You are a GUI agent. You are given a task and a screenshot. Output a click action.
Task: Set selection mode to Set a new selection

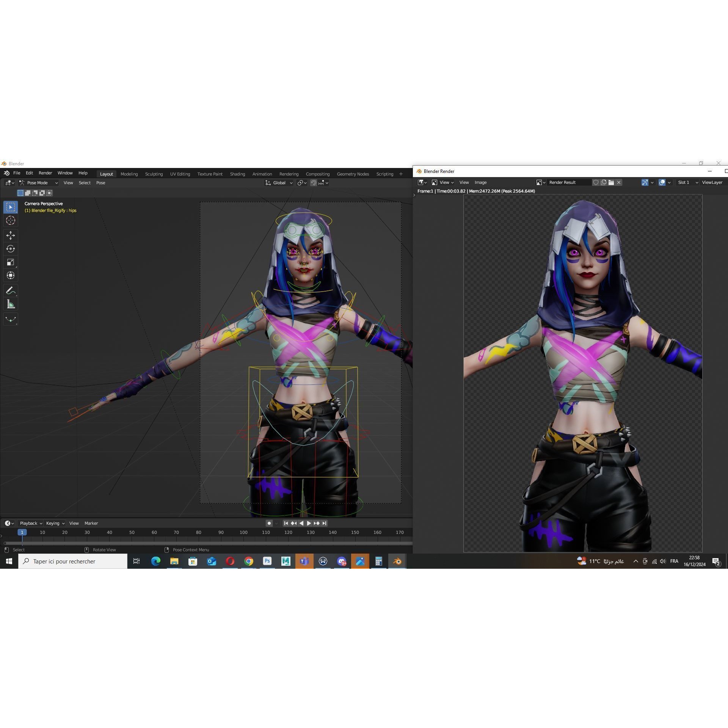click(x=20, y=193)
